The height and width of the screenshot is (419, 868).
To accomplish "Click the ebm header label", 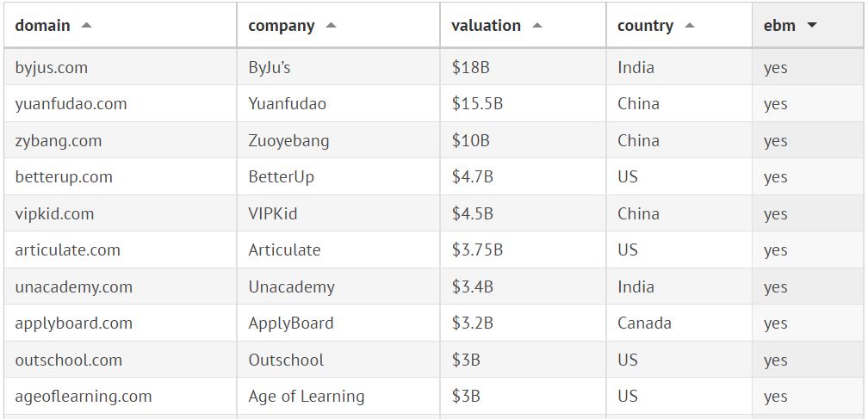I will click(x=779, y=26).
